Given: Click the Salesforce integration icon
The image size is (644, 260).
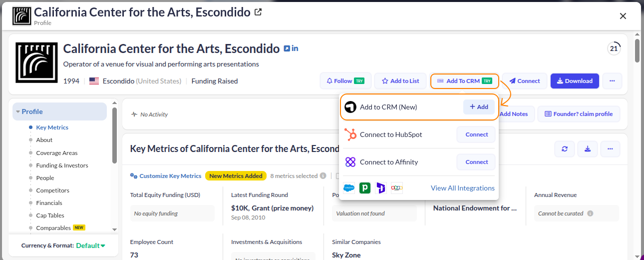Looking at the screenshot, I should pos(349,188).
